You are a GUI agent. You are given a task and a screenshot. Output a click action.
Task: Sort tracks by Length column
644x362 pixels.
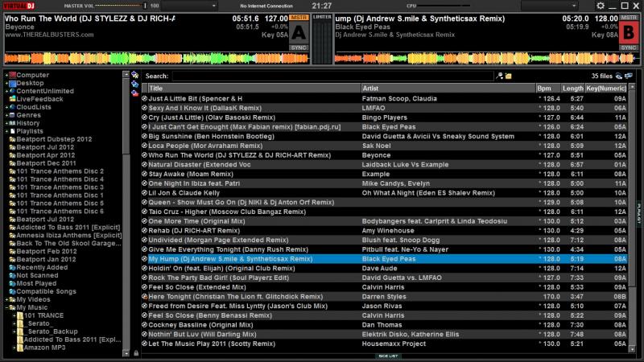point(572,88)
